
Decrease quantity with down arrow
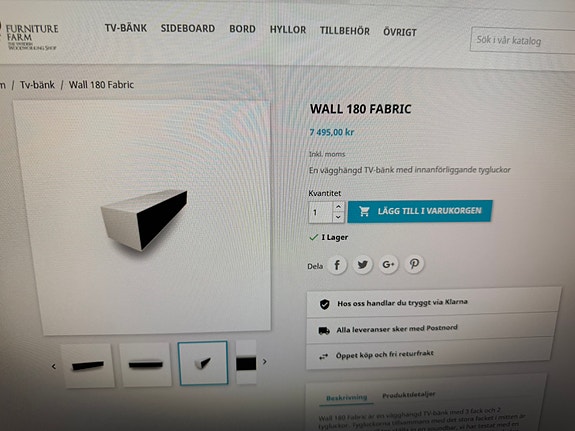tap(338, 217)
